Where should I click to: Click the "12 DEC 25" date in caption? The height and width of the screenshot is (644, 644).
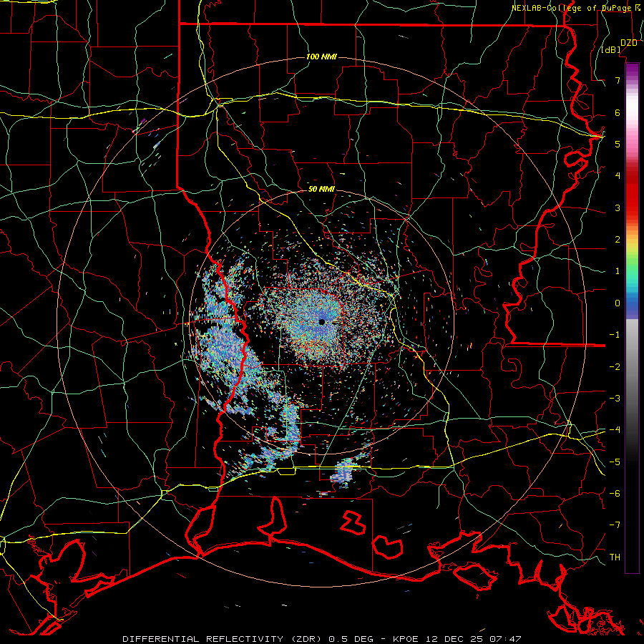(x=454, y=639)
